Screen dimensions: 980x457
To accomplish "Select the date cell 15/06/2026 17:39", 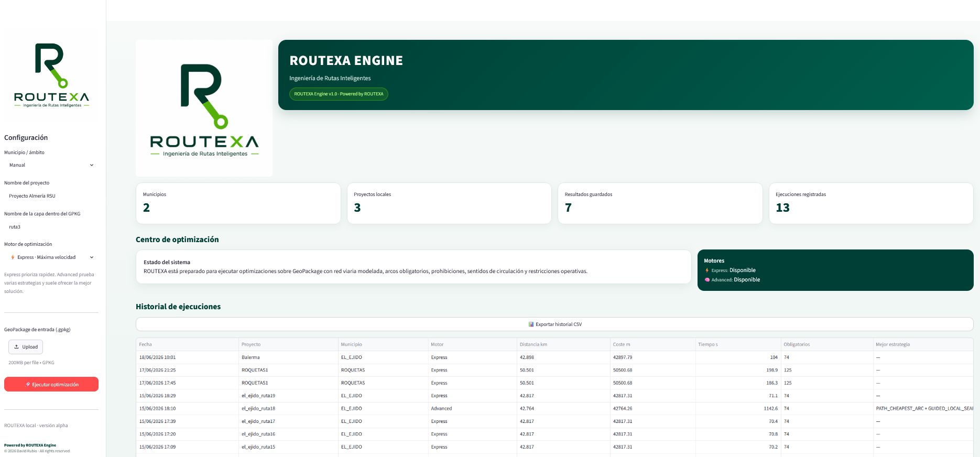I will click(x=187, y=421).
